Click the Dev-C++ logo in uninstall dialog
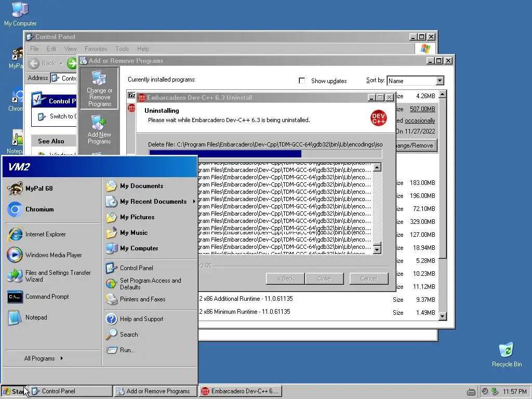 click(378, 118)
